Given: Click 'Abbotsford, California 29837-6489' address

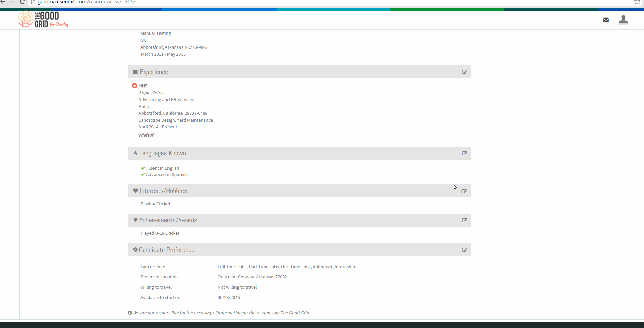Looking at the screenshot, I should click(x=173, y=113).
